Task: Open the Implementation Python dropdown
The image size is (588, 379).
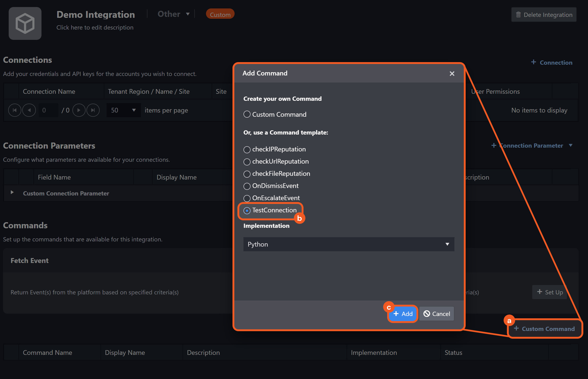Action: point(349,244)
